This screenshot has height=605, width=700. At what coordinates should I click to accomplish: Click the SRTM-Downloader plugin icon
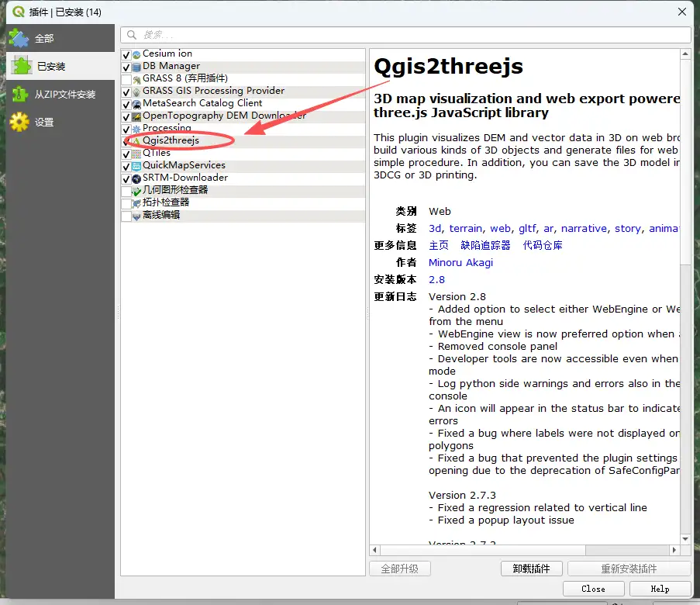pos(136,178)
